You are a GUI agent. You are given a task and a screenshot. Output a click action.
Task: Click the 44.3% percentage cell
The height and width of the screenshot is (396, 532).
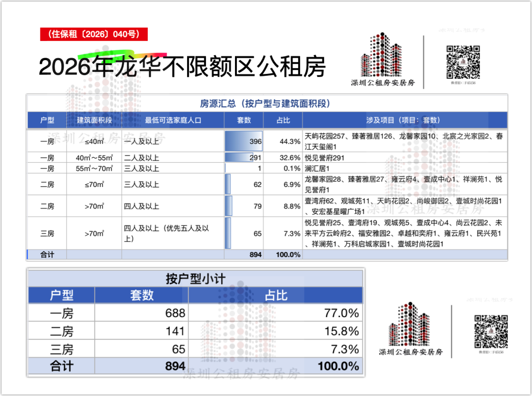coord(283,141)
